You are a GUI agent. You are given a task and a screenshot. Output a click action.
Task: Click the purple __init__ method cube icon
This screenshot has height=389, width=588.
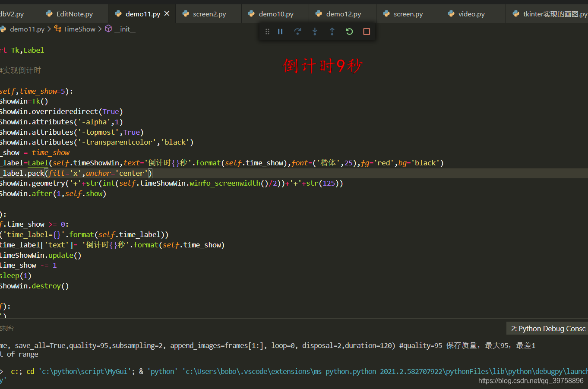(x=108, y=29)
